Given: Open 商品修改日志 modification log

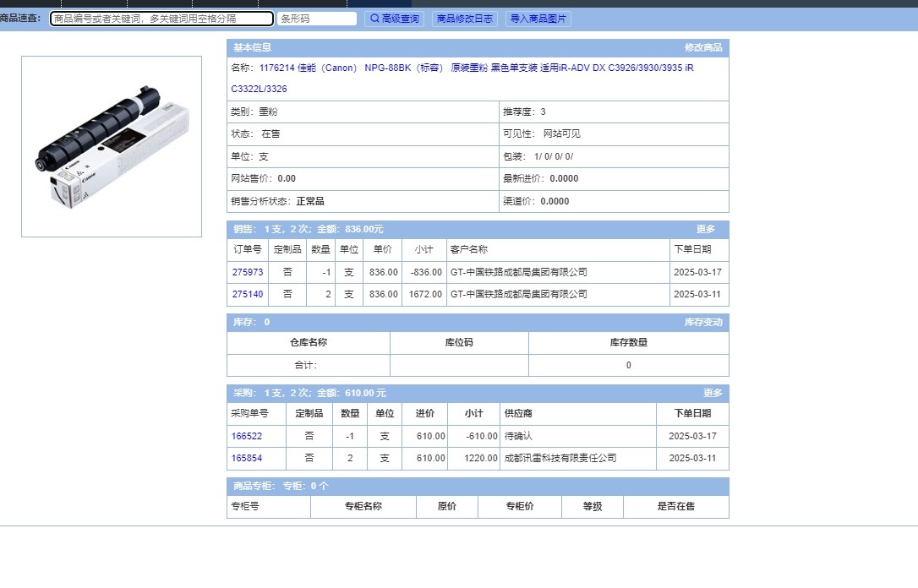Looking at the screenshot, I should pos(465,19).
